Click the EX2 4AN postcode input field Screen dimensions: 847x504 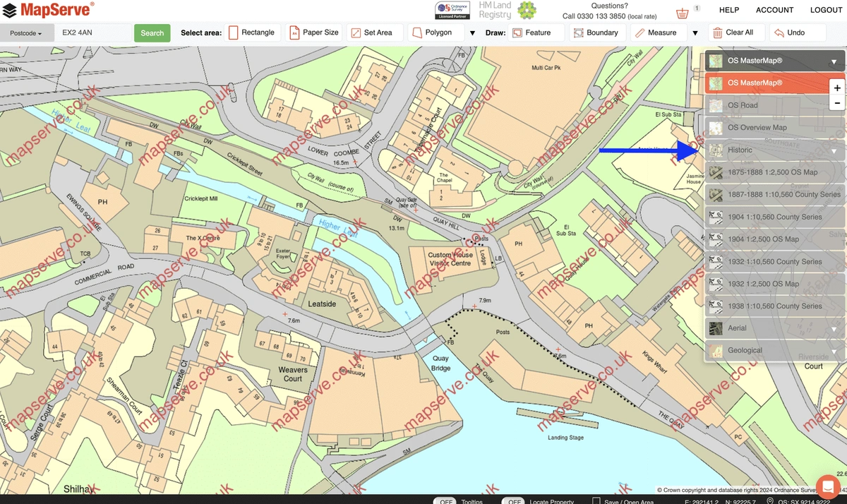pos(92,32)
